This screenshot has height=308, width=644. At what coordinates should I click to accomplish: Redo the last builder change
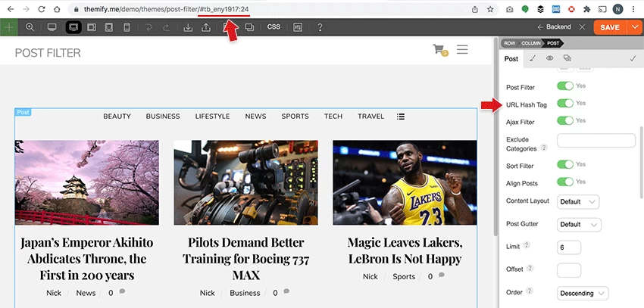166,27
